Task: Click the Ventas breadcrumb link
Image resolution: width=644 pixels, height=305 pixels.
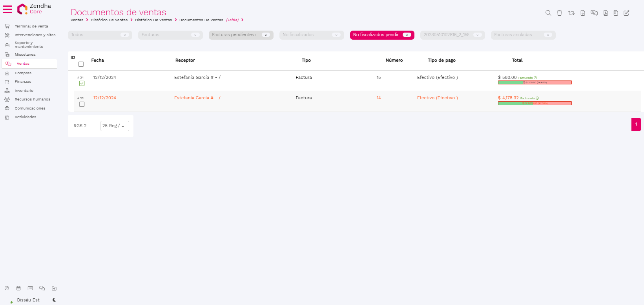Action: tap(77, 20)
